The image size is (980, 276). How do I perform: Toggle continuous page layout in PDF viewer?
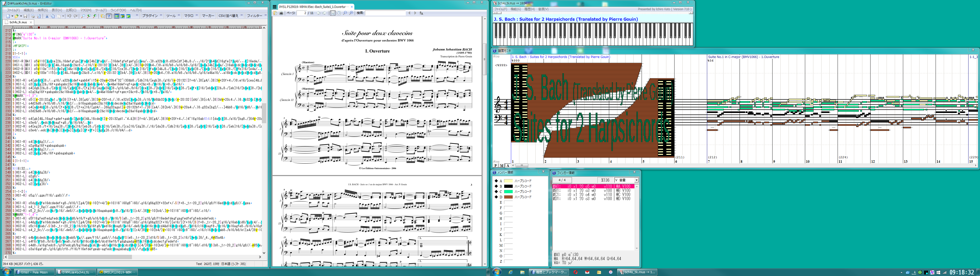point(333,13)
